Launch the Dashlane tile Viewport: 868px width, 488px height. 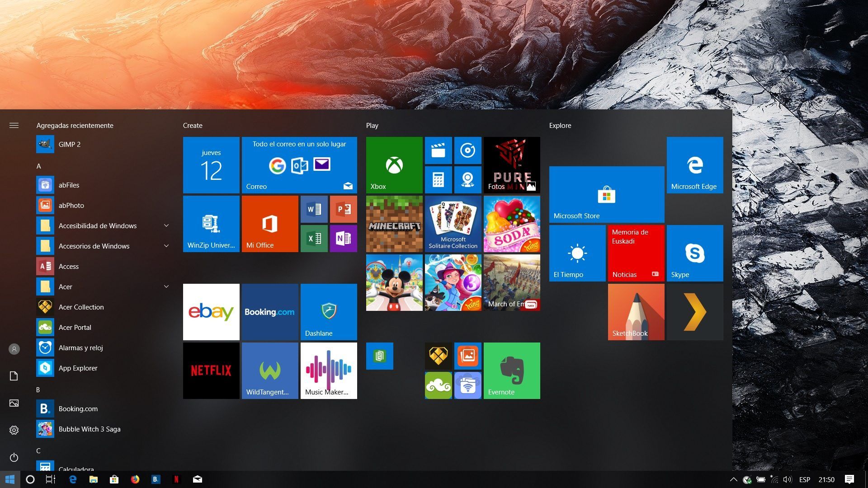tap(329, 312)
